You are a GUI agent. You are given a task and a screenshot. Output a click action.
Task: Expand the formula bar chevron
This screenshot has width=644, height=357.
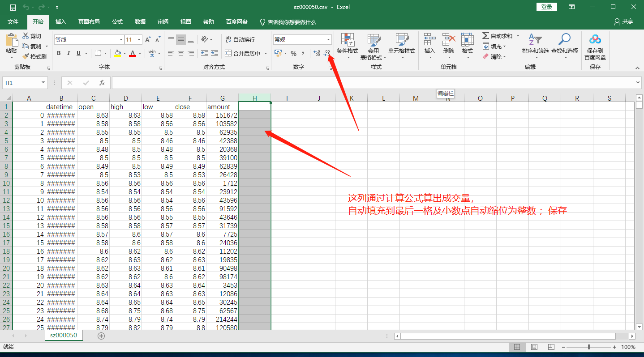point(638,83)
